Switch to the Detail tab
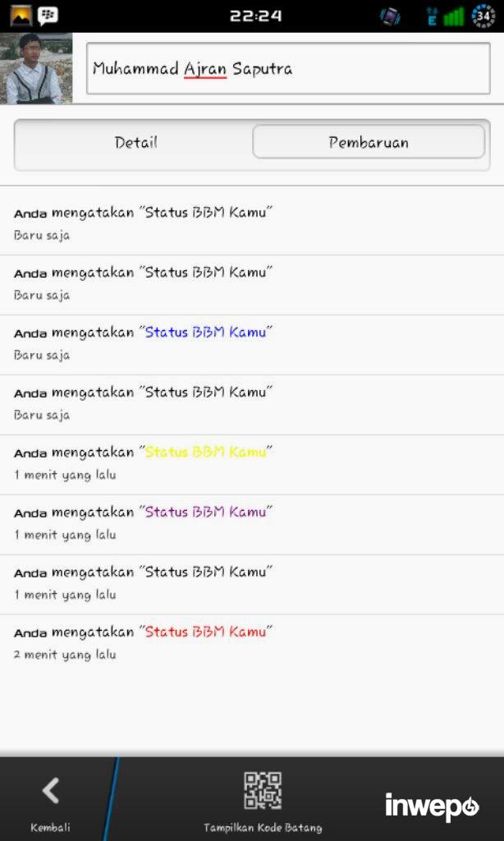 (135, 142)
